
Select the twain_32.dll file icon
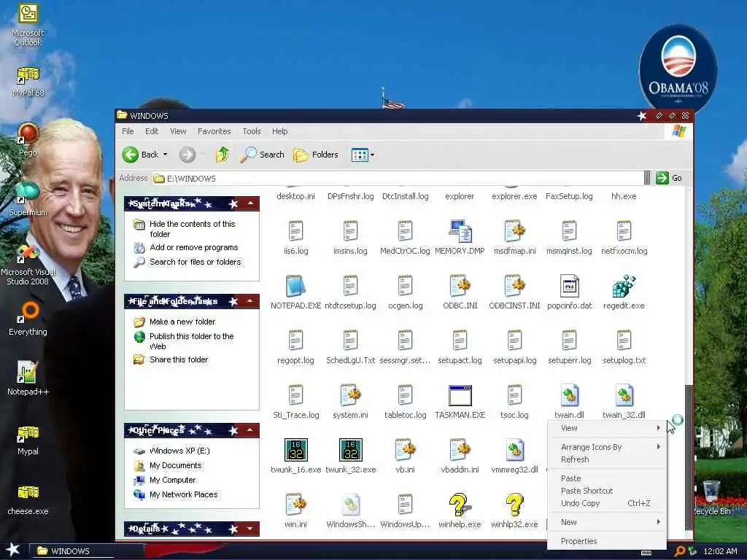click(x=624, y=395)
